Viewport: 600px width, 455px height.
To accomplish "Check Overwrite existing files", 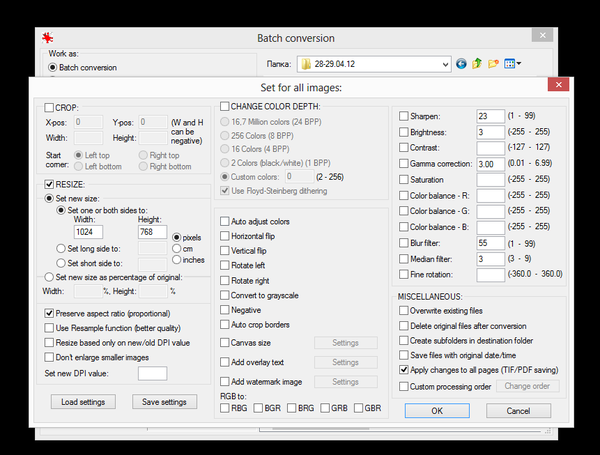I will tap(404, 310).
